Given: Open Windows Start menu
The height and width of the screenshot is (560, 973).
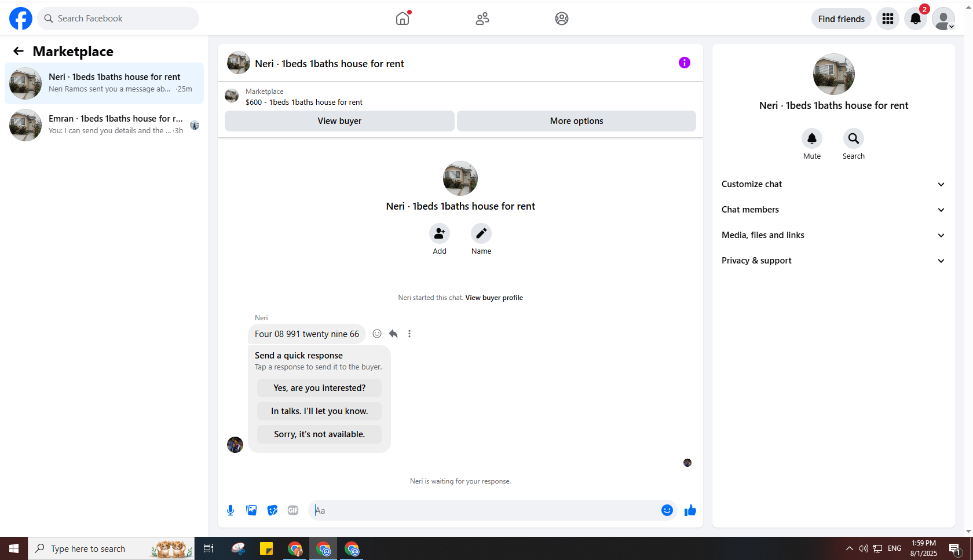Looking at the screenshot, I should [x=14, y=548].
